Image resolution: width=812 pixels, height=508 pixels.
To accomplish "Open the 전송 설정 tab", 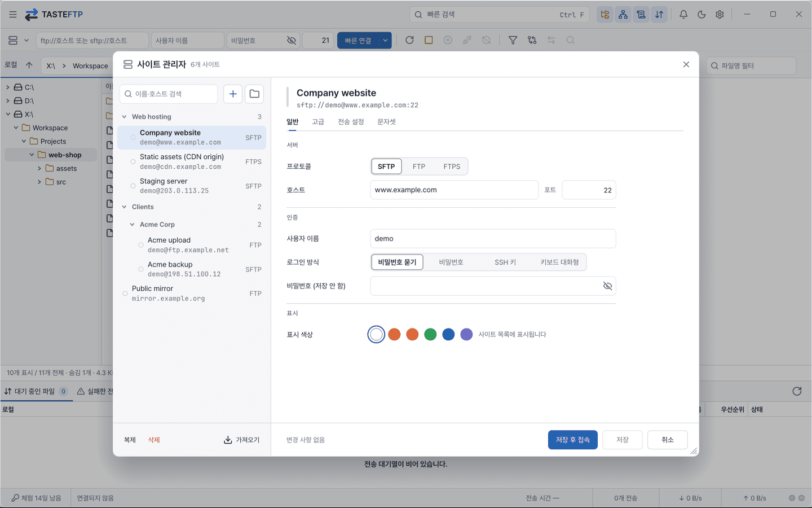I will coord(351,122).
